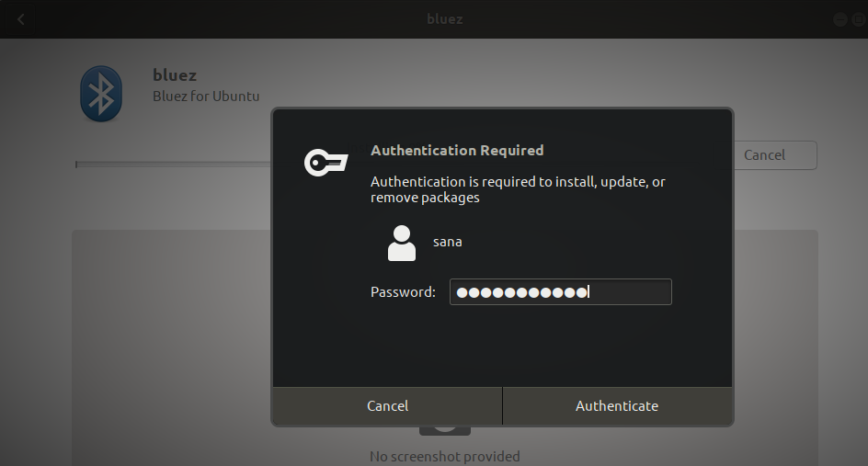Click the "No screenshot provided" text
The image size is (868, 466).
(445, 456)
